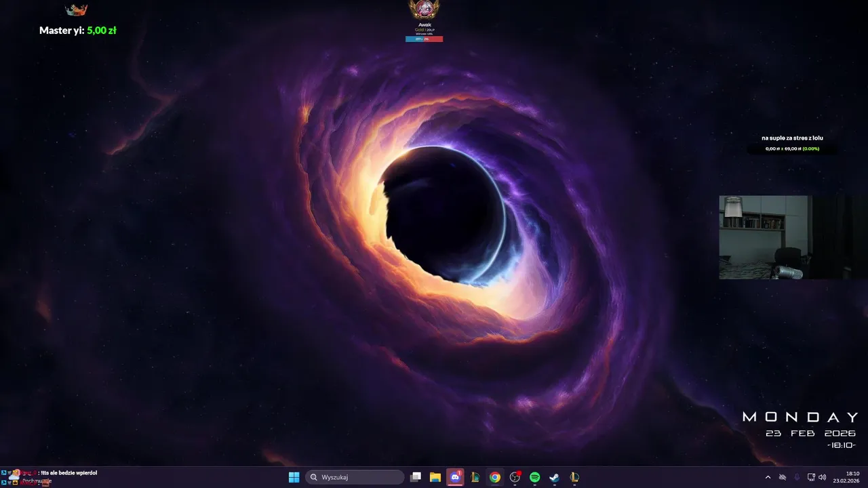Open League icon right of Steam
868x488 pixels.
574,477
